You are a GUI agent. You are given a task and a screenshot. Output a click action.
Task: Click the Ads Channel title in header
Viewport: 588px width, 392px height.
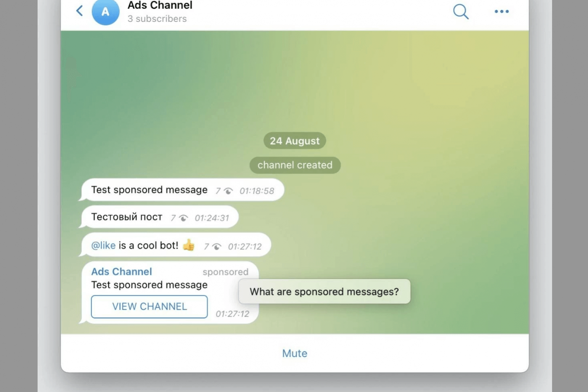[160, 5]
